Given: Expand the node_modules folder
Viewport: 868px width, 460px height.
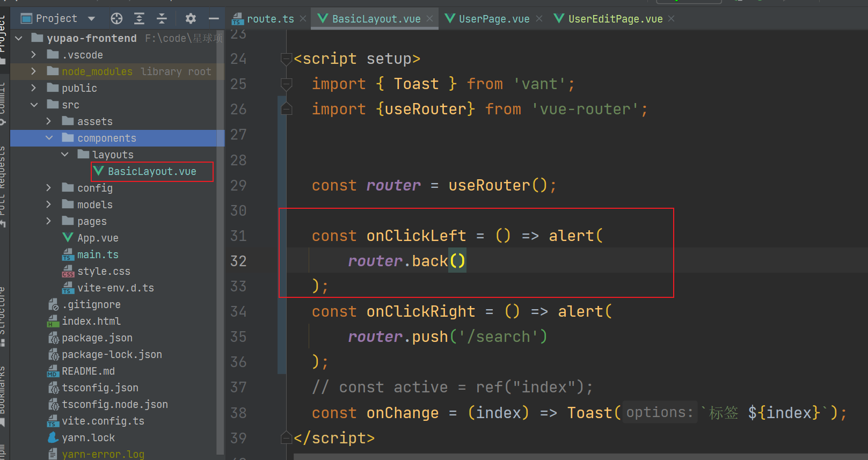Looking at the screenshot, I should click(x=34, y=71).
